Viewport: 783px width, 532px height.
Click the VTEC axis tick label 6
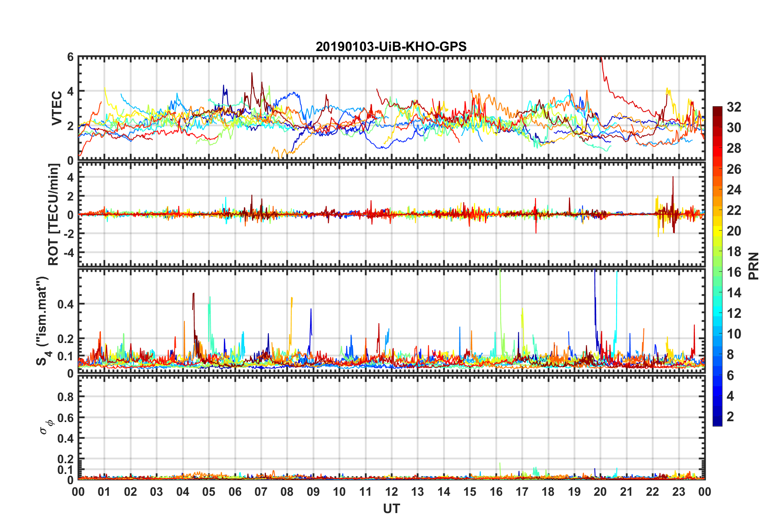tap(70, 57)
